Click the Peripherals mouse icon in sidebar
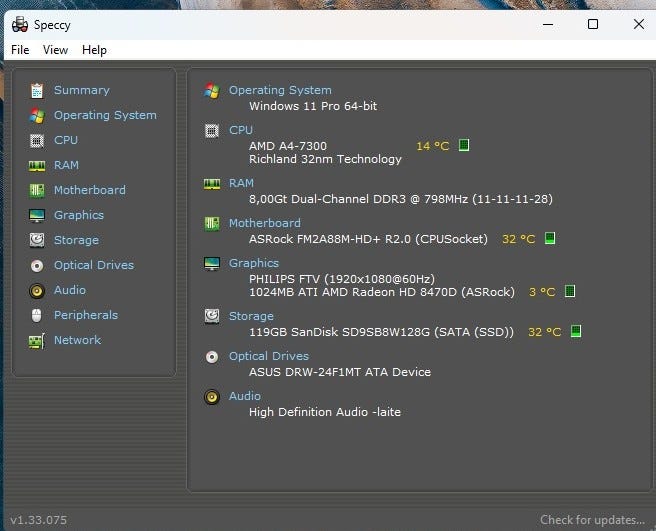 [37, 316]
